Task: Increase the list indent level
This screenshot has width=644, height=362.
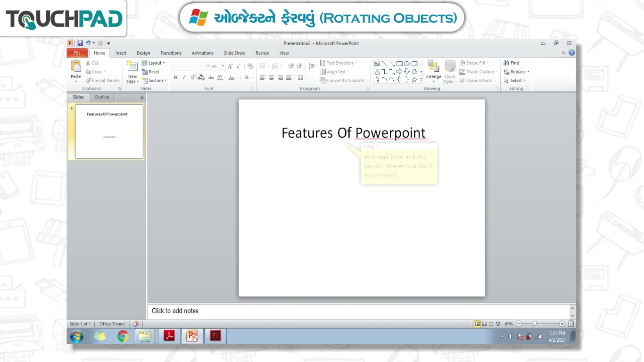Action: [299, 66]
